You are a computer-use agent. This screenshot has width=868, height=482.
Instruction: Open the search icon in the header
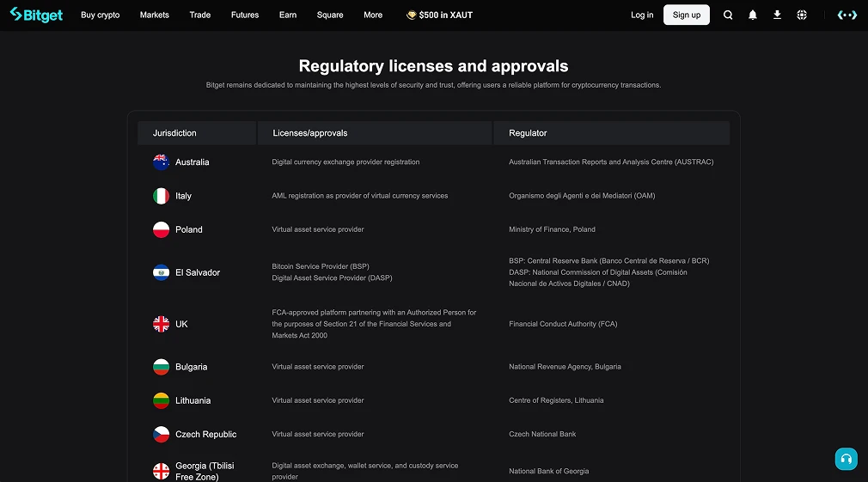[x=728, y=15]
